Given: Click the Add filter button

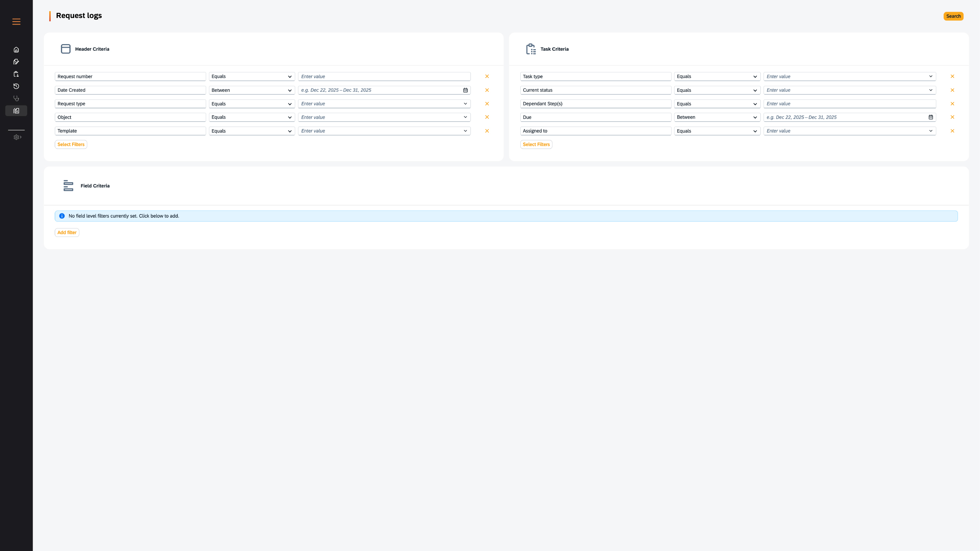Looking at the screenshot, I should (67, 233).
